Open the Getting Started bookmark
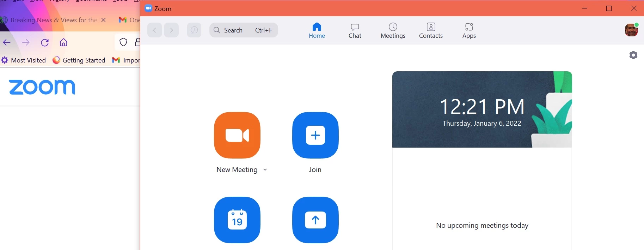Screen dimensions: 644x250 pyautogui.click(x=79, y=60)
